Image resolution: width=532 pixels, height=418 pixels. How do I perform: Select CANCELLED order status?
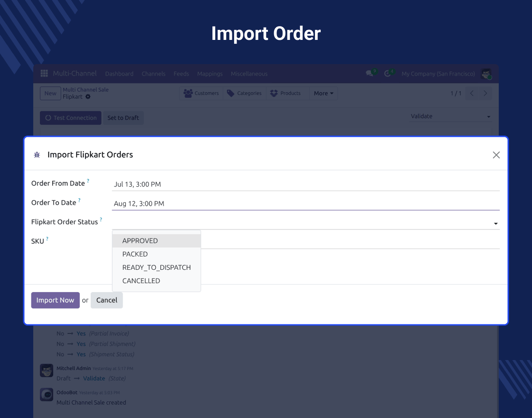pos(156,281)
